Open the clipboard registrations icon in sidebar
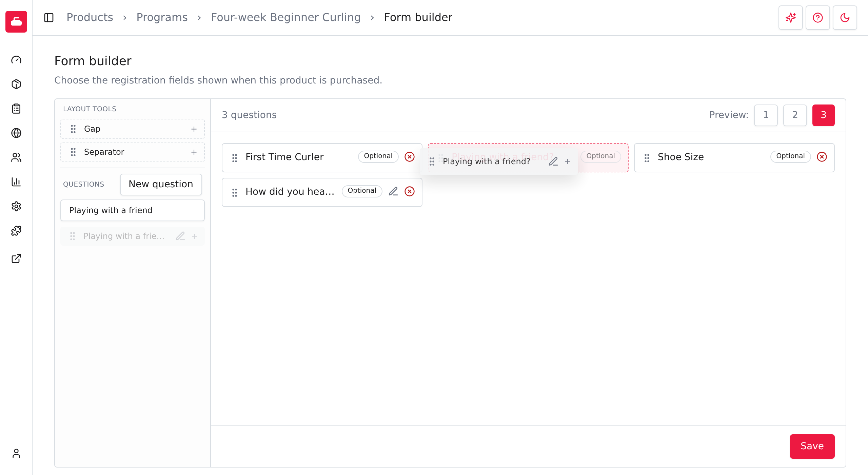 coord(16,109)
